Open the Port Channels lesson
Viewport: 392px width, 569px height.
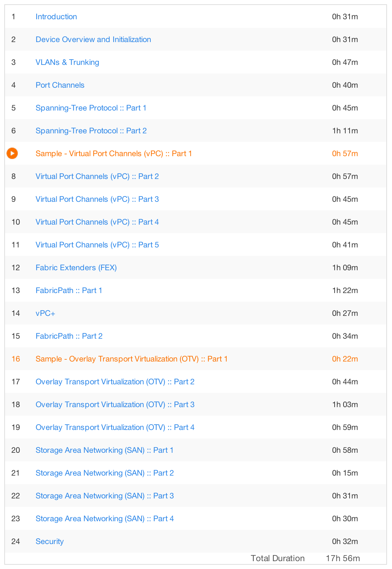tap(60, 85)
